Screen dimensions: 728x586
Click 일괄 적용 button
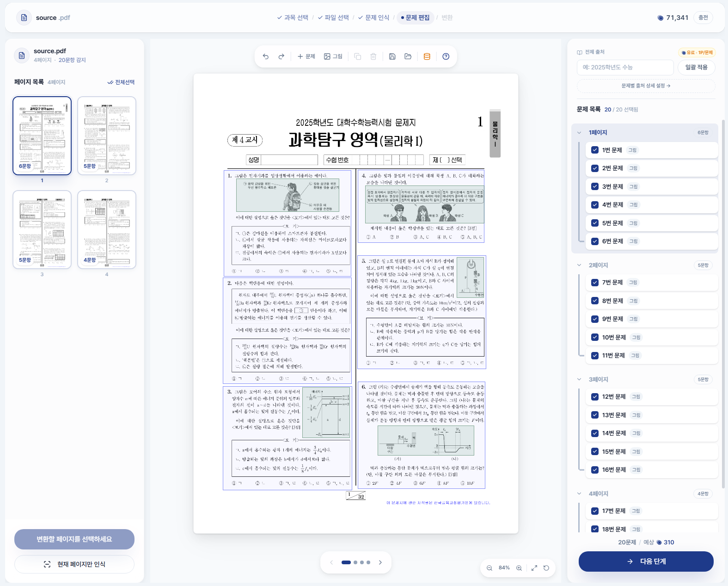click(697, 67)
